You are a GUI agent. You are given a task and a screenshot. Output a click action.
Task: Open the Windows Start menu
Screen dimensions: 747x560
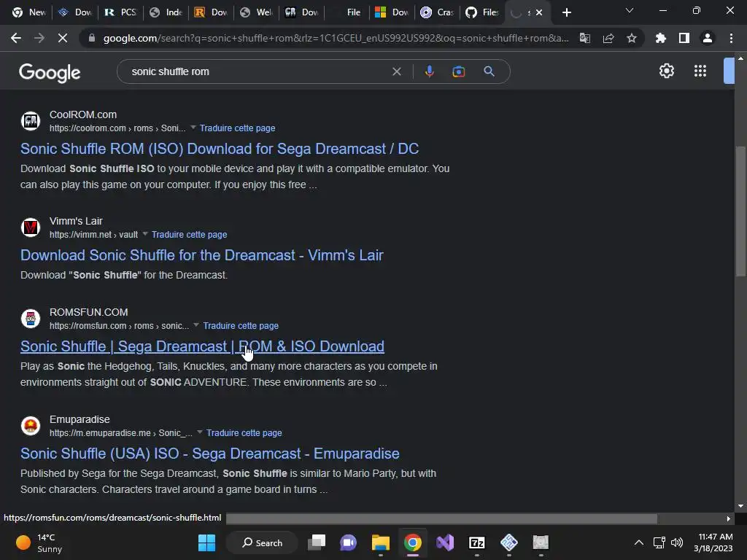point(206,542)
